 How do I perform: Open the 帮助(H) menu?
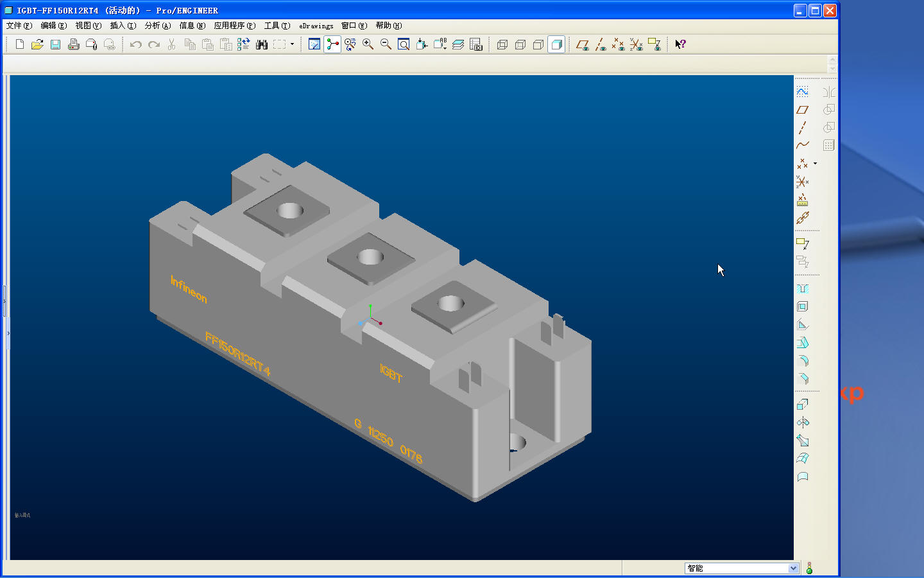pyautogui.click(x=389, y=26)
